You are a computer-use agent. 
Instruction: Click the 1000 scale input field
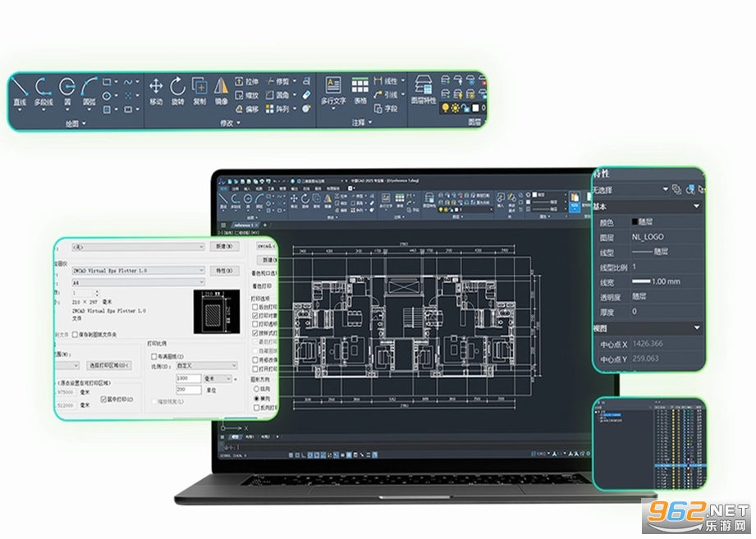[x=189, y=378]
